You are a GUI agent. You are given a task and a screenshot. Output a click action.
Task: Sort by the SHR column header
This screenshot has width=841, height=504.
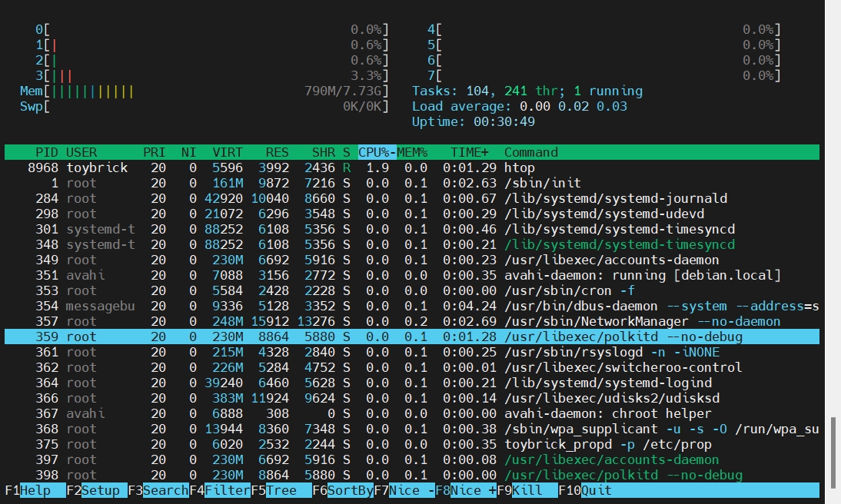tap(324, 152)
